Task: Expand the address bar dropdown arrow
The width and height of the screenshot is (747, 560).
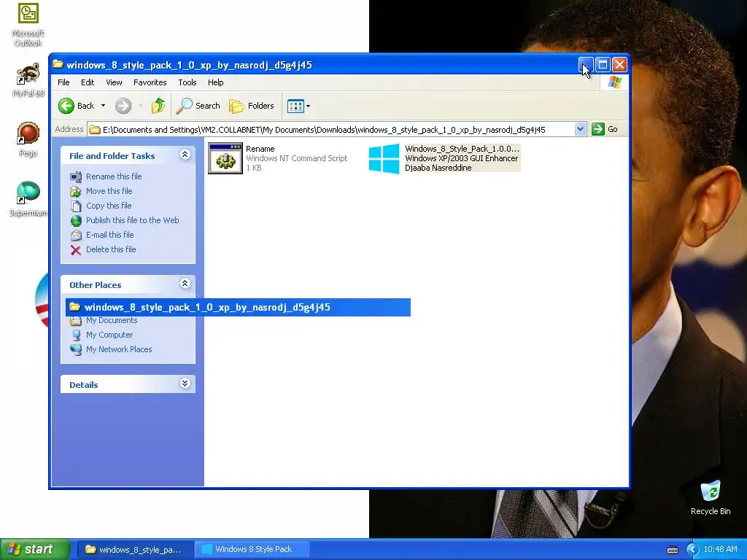Action: 580,129
